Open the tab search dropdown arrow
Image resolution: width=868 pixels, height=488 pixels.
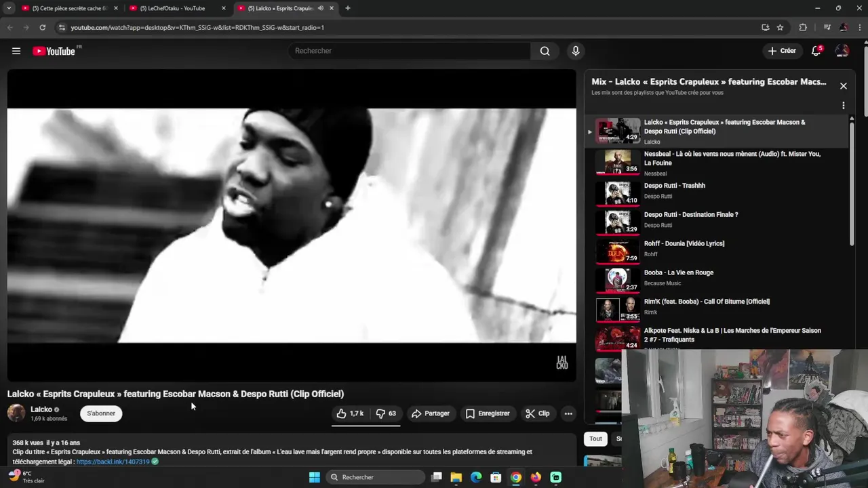click(9, 8)
